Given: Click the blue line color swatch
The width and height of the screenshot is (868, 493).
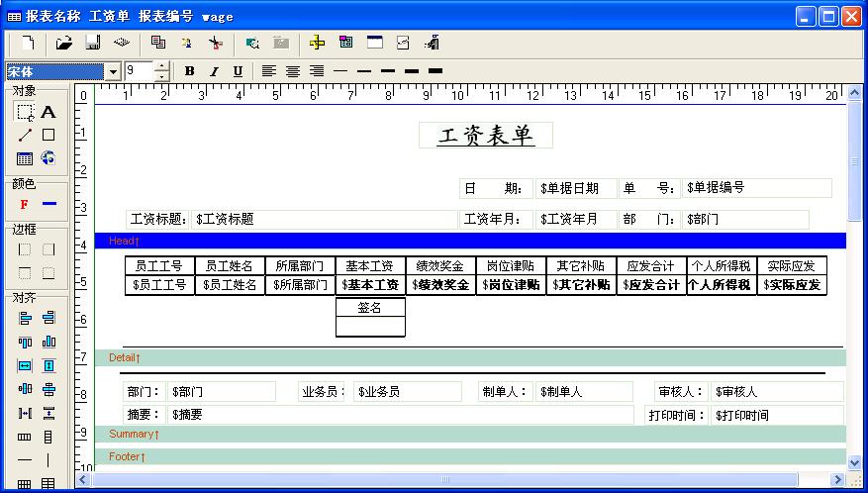Looking at the screenshot, I should (x=48, y=204).
